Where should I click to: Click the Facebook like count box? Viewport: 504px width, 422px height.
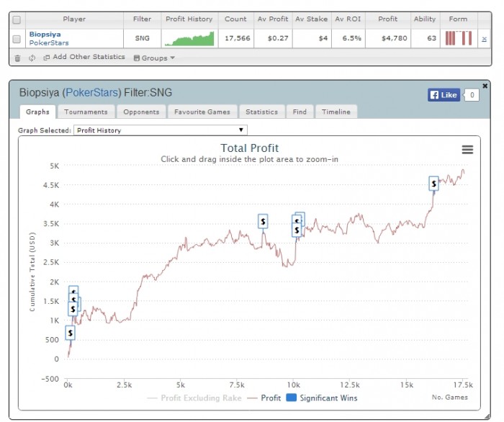tap(472, 95)
